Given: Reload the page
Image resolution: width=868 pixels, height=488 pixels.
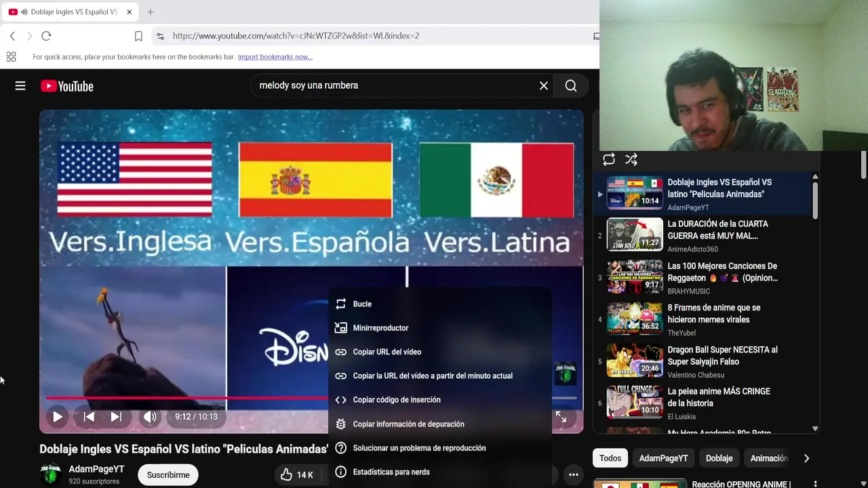Looking at the screenshot, I should 46,36.
